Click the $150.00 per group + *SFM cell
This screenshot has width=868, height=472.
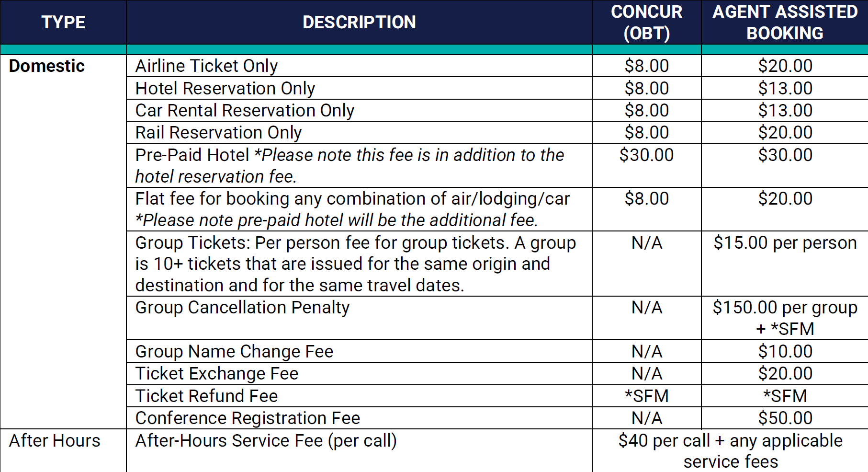pyautogui.click(x=785, y=318)
